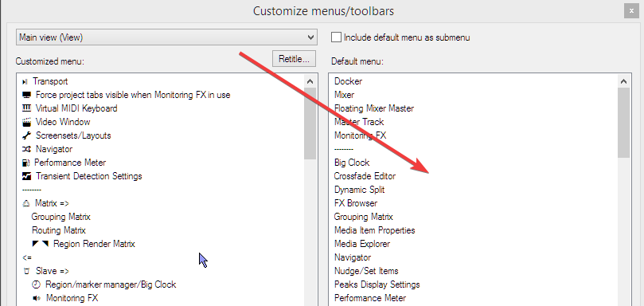Click the Navigator shuffle-arrows icon
Screen dimensions: 644x306
point(27,149)
